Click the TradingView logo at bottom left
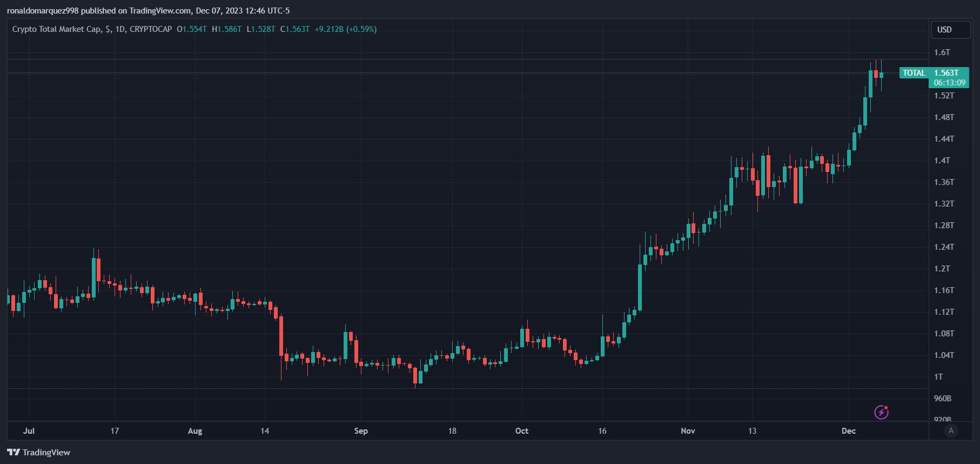 point(38,452)
